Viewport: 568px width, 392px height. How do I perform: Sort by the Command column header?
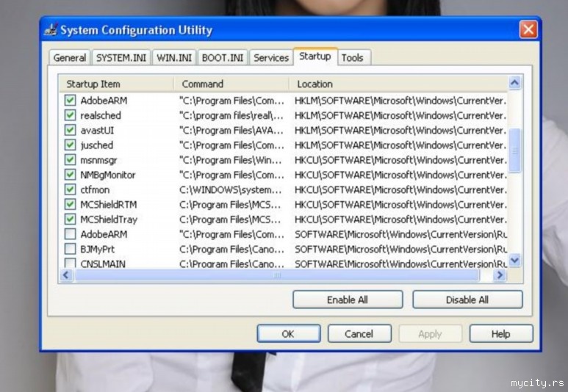coord(231,84)
